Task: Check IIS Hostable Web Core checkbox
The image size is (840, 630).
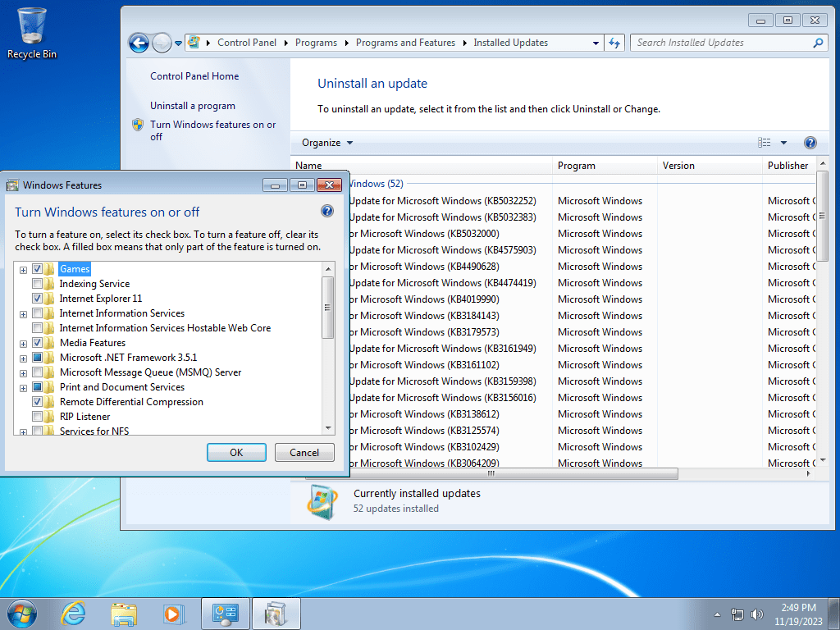Action: coord(37,328)
